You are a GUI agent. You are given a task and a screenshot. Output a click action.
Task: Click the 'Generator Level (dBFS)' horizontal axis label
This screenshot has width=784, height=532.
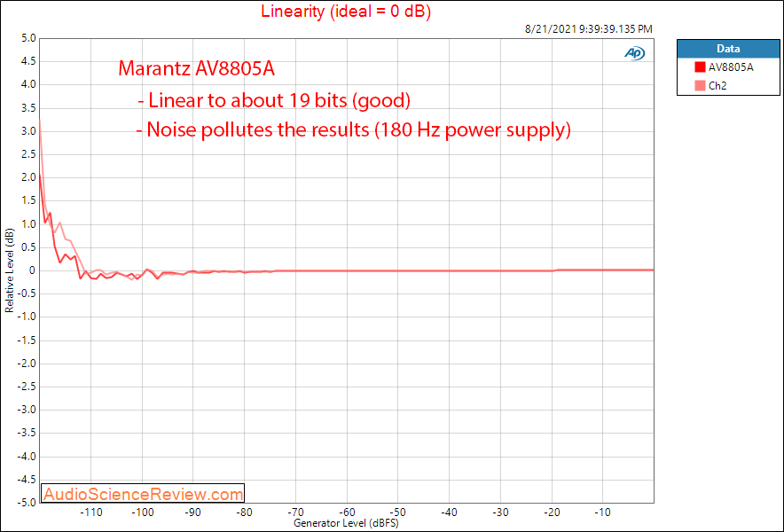[x=346, y=523]
